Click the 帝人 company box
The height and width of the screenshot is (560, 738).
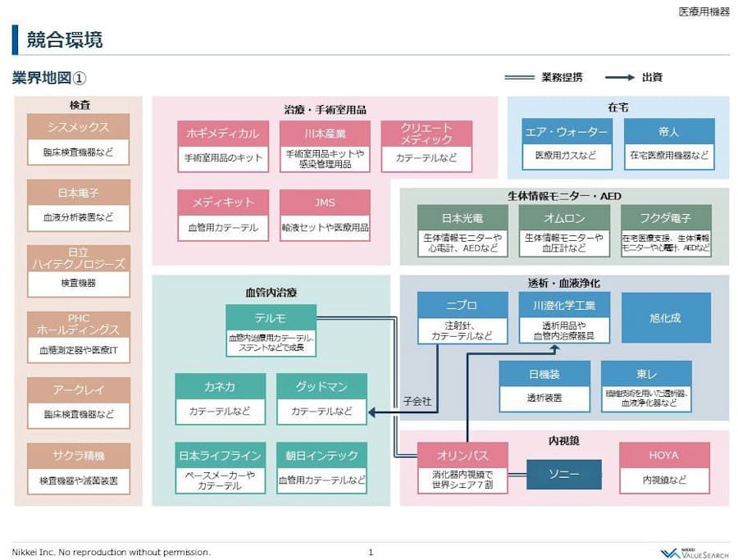pyautogui.click(x=668, y=132)
